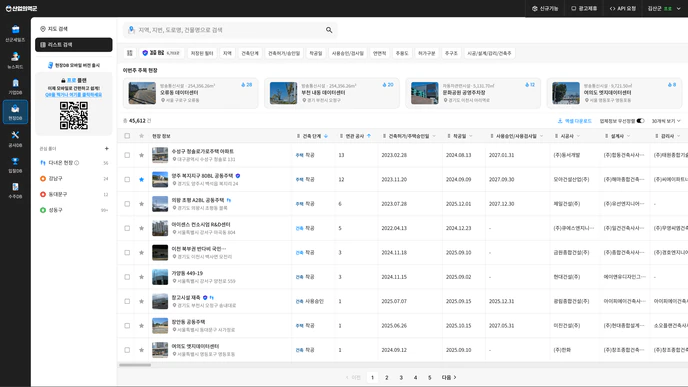The height and width of the screenshot is (387, 688).
Task: Go to page 5
Action: point(430,377)
